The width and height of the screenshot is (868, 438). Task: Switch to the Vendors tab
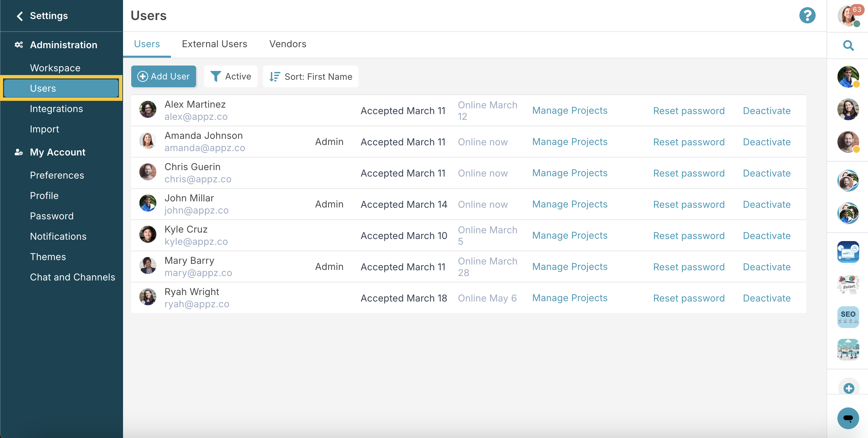click(x=288, y=44)
